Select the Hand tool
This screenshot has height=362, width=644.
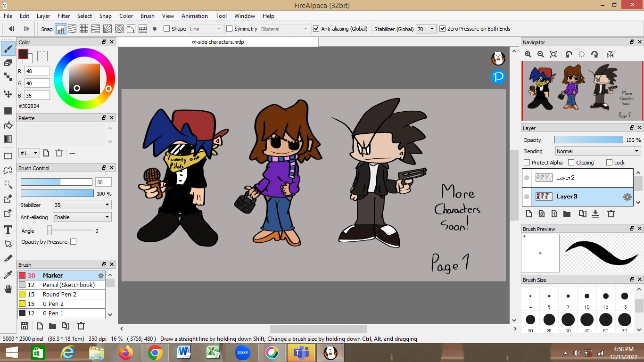click(8, 288)
